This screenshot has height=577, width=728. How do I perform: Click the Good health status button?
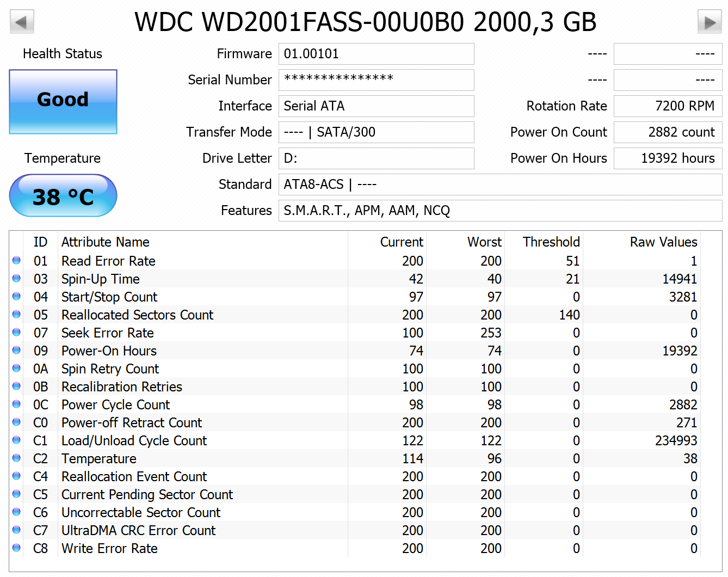[x=63, y=101]
